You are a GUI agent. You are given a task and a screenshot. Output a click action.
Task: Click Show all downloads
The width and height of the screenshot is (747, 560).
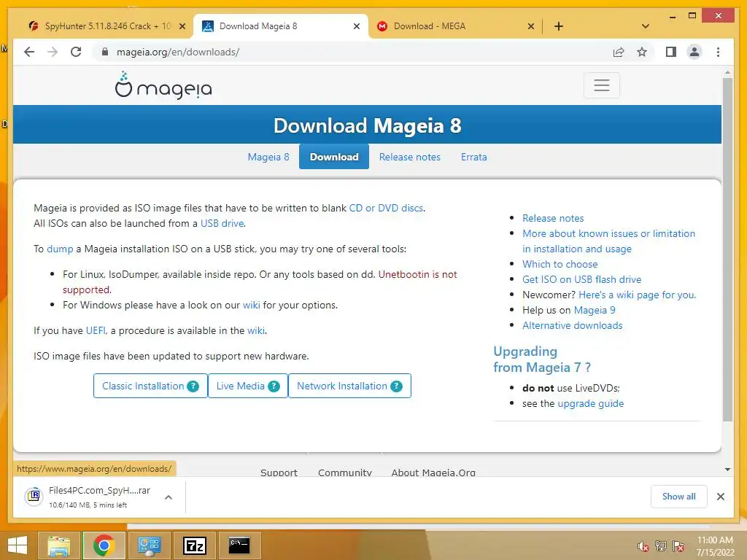click(679, 497)
